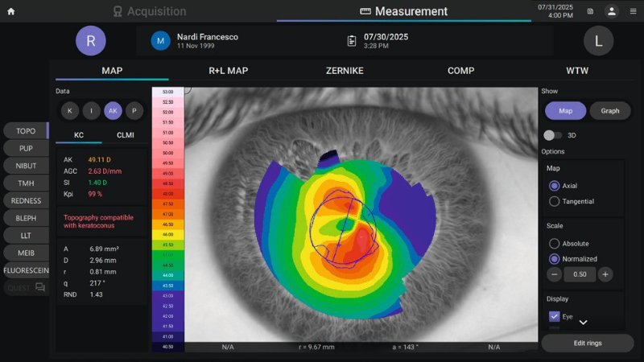644x362 pixels.
Task: Select the K data button
Action: (x=70, y=110)
